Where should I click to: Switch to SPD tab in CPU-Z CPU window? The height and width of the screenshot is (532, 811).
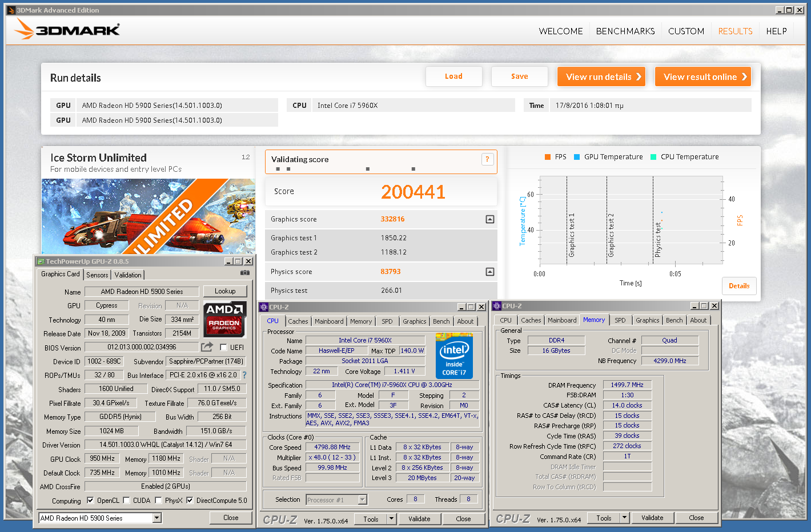tap(387, 321)
